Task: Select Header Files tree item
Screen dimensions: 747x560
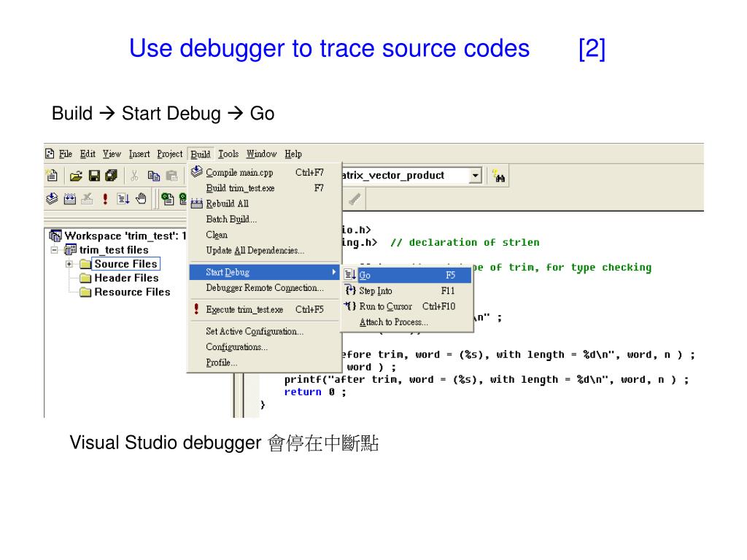Action: click(x=127, y=278)
